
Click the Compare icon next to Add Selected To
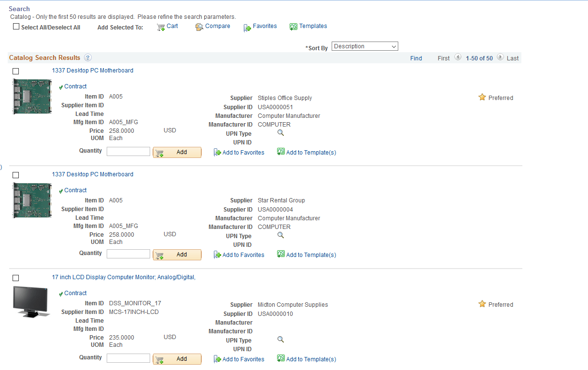[x=199, y=27]
